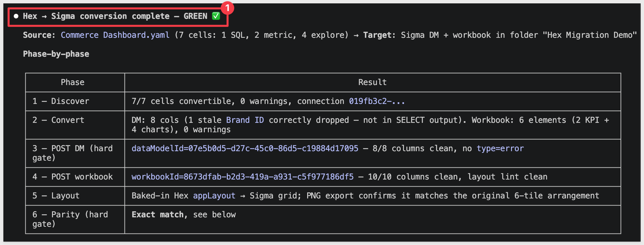Select the 2 – Convert phase cell
Screen dimensions: 644x245
pyautogui.click(x=75, y=125)
